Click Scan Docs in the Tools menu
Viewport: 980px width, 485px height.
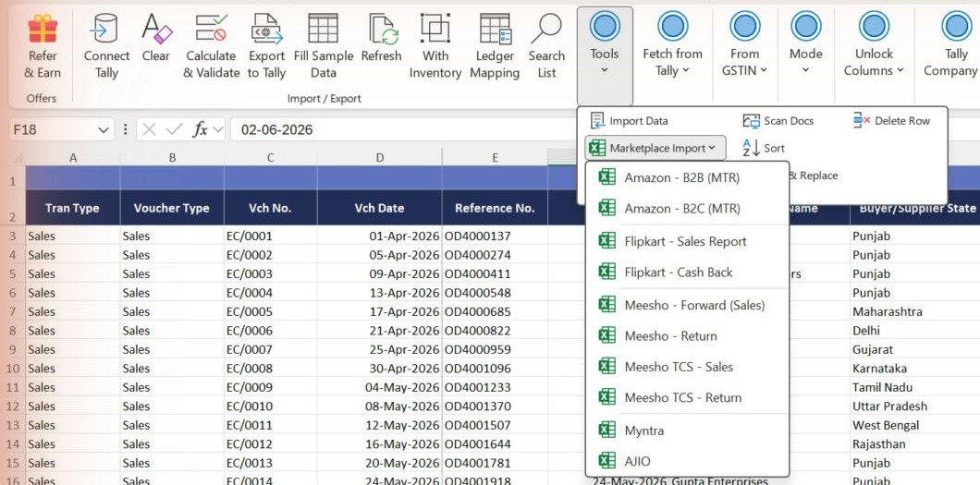pyautogui.click(x=778, y=121)
